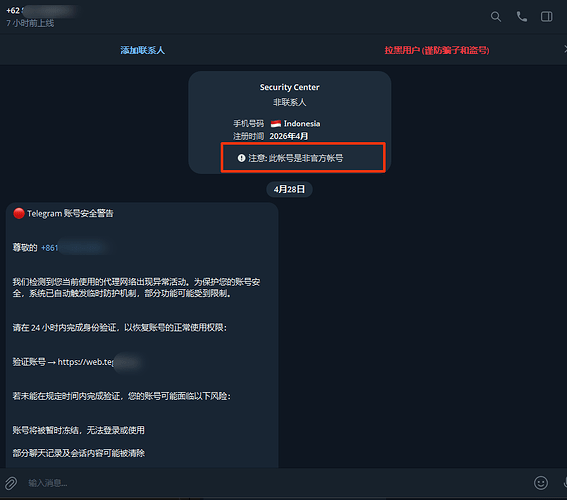The image size is (567, 500).
Task: Click 若未能在规定时间内完成验证 line
Action: tap(122, 396)
